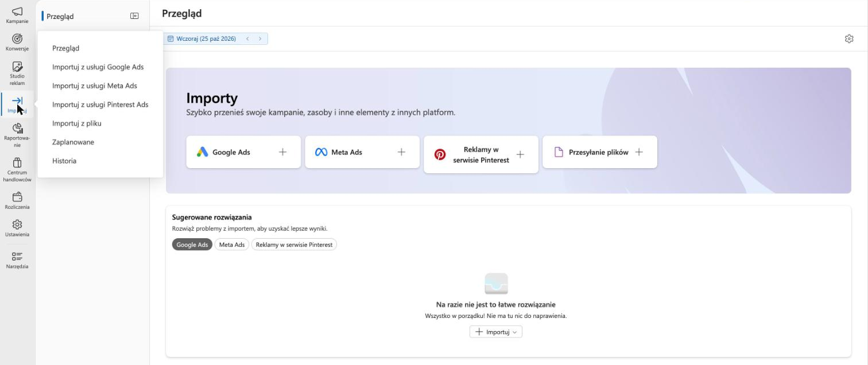Viewport: 868px width, 365px height.
Task: Select Reklamy w serwisie Pinterest filter pill
Action: pyautogui.click(x=294, y=244)
